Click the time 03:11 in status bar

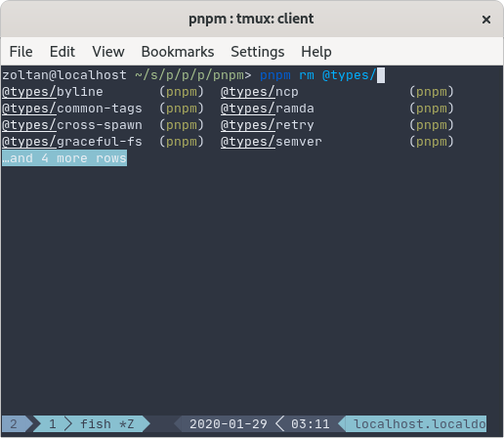[311, 424]
